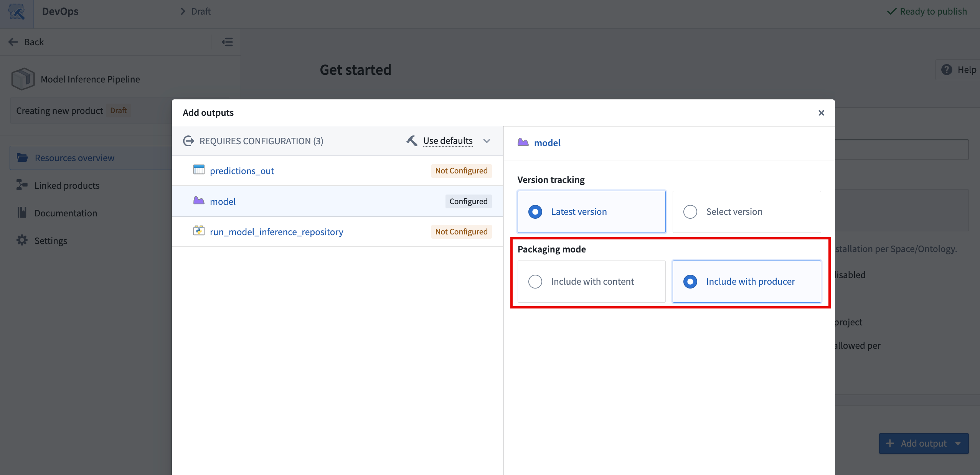The image size is (980, 475).
Task: Open Settings from the sidebar gear icon
Action: 22,241
